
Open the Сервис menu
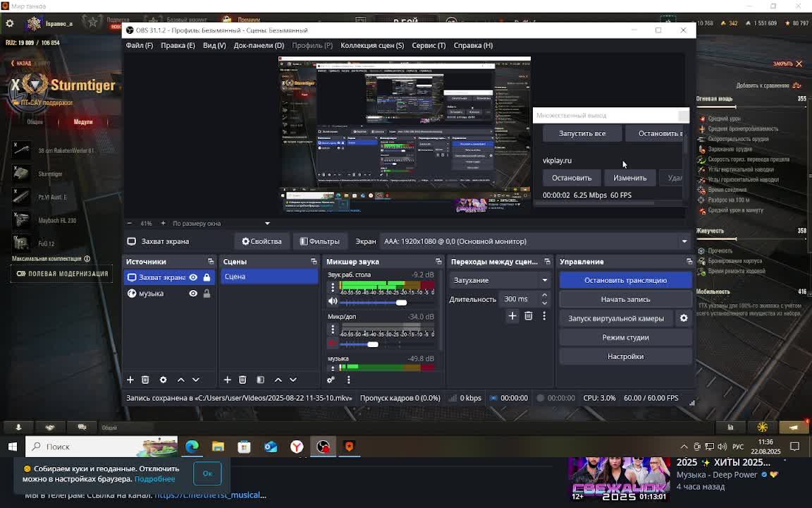coord(429,46)
